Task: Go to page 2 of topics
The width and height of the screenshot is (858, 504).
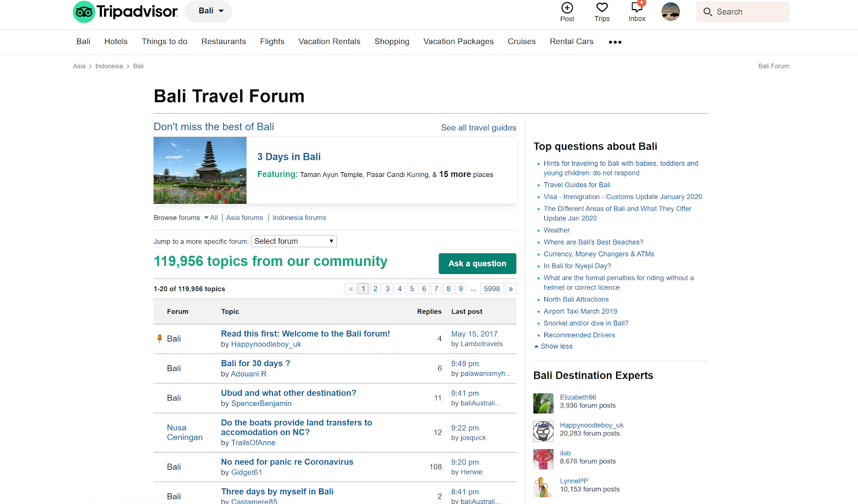Action: pos(375,288)
